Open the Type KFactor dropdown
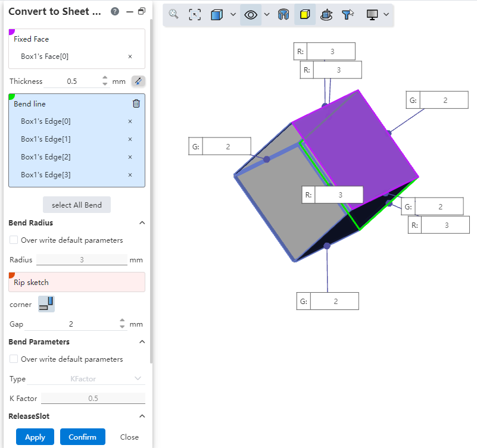 click(86, 379)
